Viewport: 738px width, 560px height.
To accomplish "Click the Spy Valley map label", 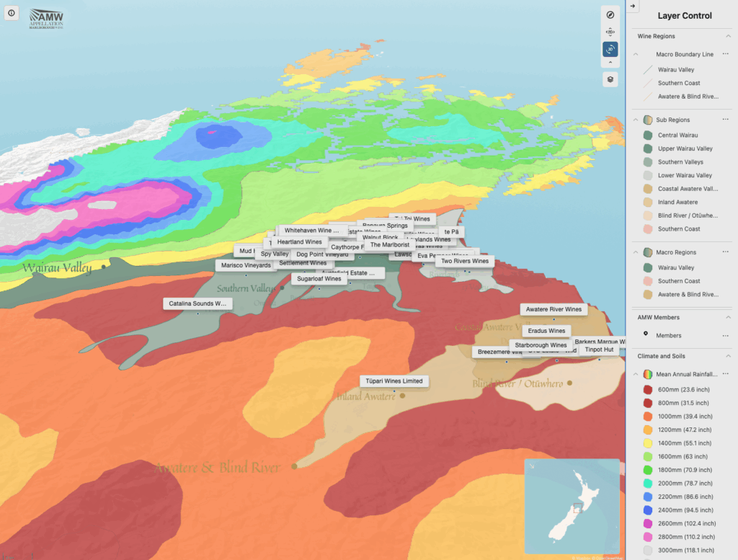I will [x=275, y=254].
